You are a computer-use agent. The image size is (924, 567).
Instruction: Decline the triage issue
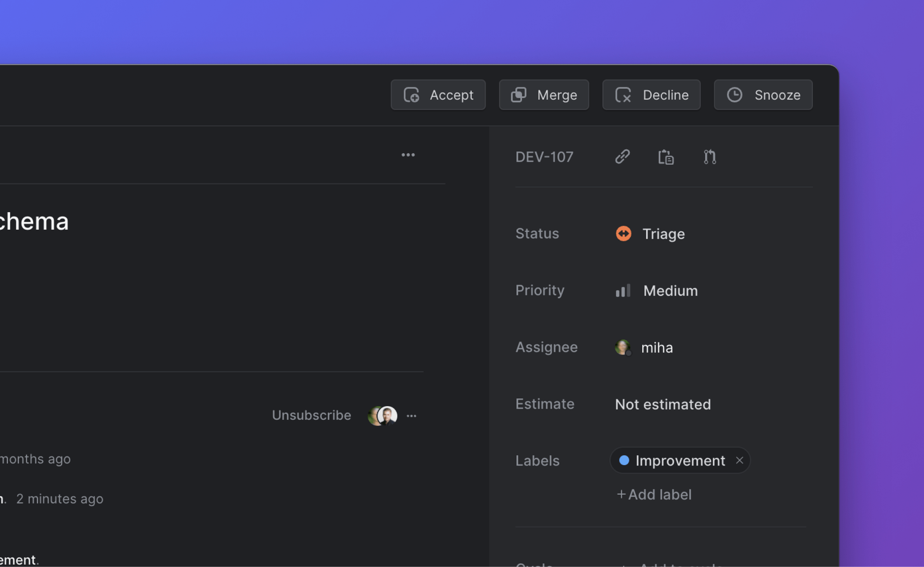point(651,95)
